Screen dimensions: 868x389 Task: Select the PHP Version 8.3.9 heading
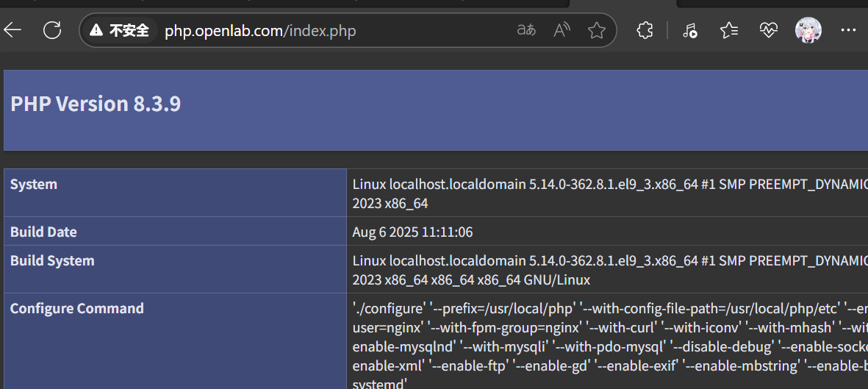coord(96,104)
